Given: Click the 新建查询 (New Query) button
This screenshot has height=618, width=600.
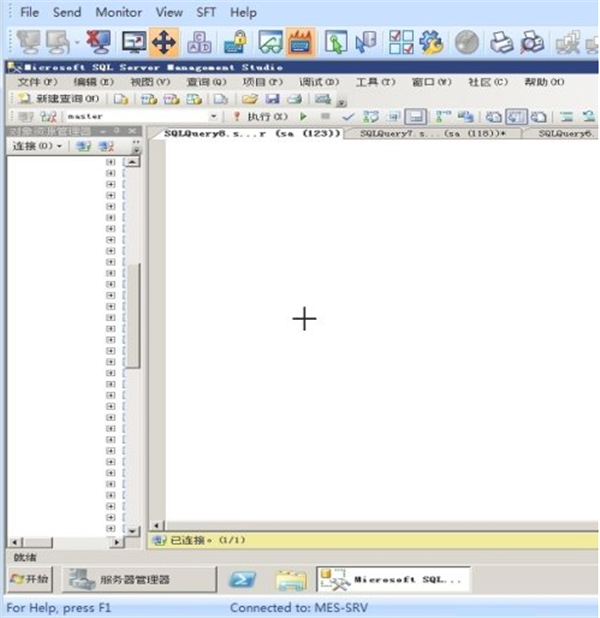Looking at the screenshot, I should click(x=60, y=99).
